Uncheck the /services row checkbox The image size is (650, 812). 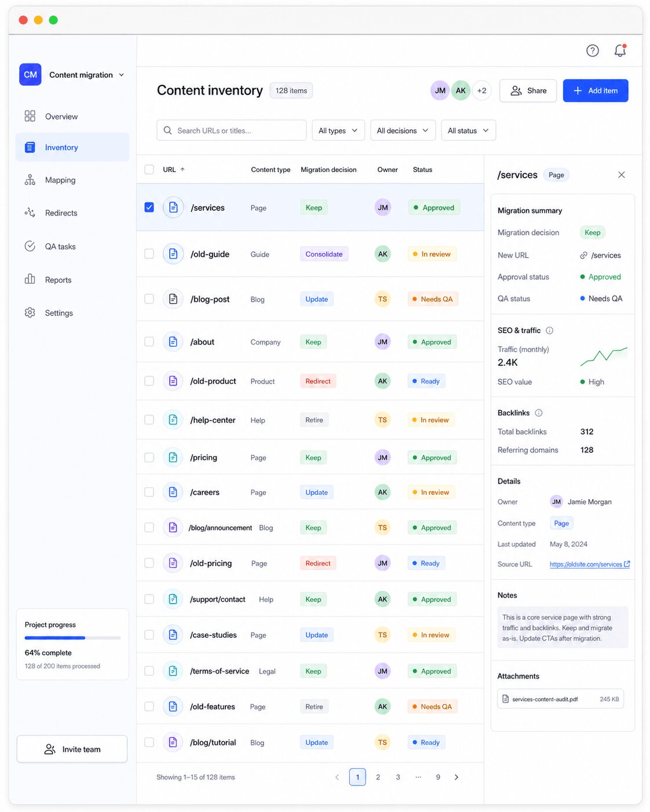coord(149,207)
